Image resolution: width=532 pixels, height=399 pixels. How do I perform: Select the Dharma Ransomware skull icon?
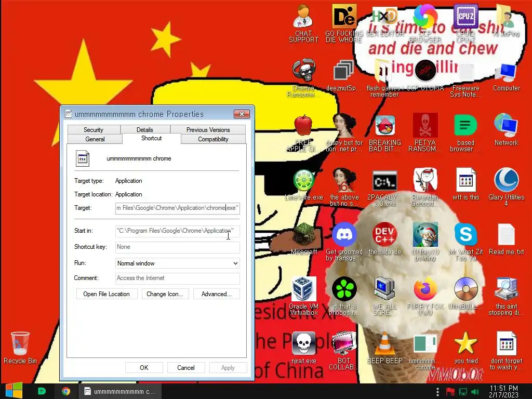coord(303,78)
